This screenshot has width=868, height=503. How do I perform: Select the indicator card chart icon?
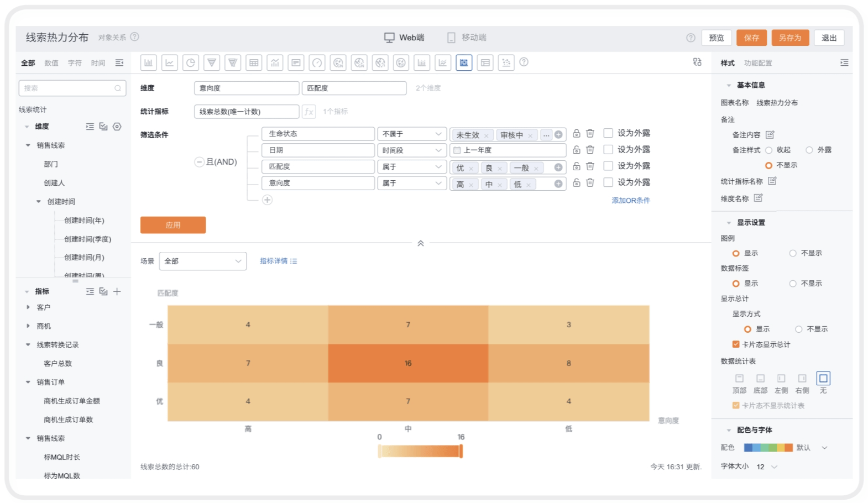tap(296, 63)
